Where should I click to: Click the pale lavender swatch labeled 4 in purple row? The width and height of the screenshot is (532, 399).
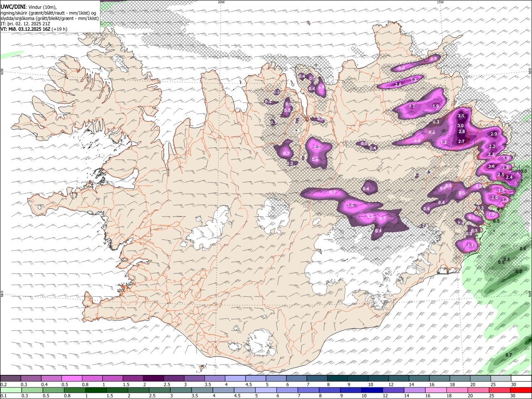pos(234,379)
